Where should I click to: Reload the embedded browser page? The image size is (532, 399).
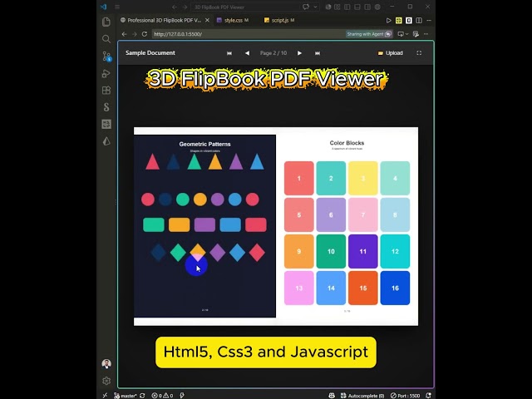coord(145,34)
